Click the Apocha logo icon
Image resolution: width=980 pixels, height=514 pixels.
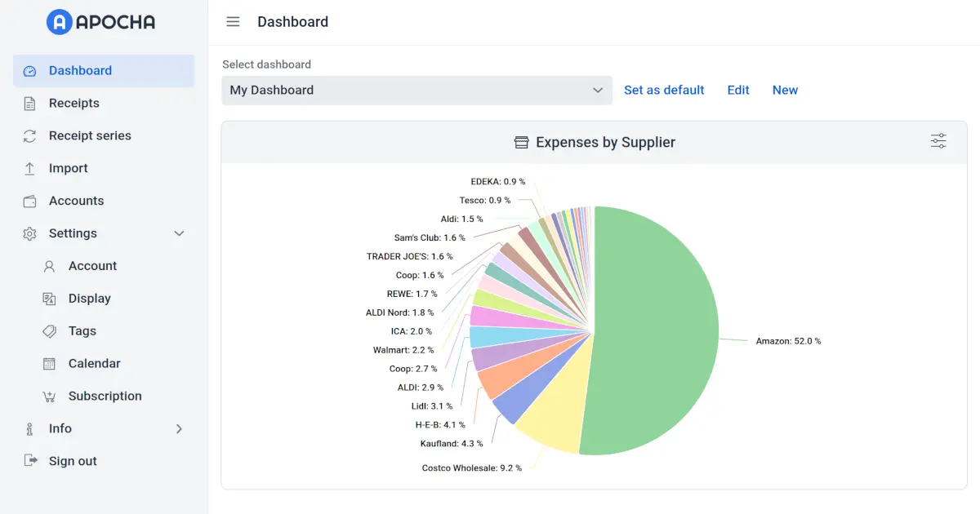point(60,22)
